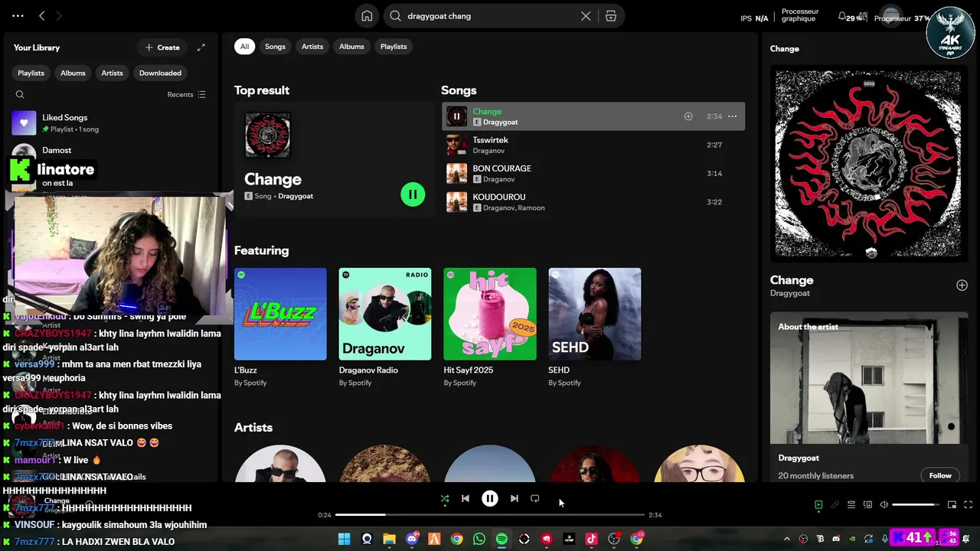Screen dimensions: 980x551
Task: Open the L'Buzz playlist card
Action: point(280,327)
